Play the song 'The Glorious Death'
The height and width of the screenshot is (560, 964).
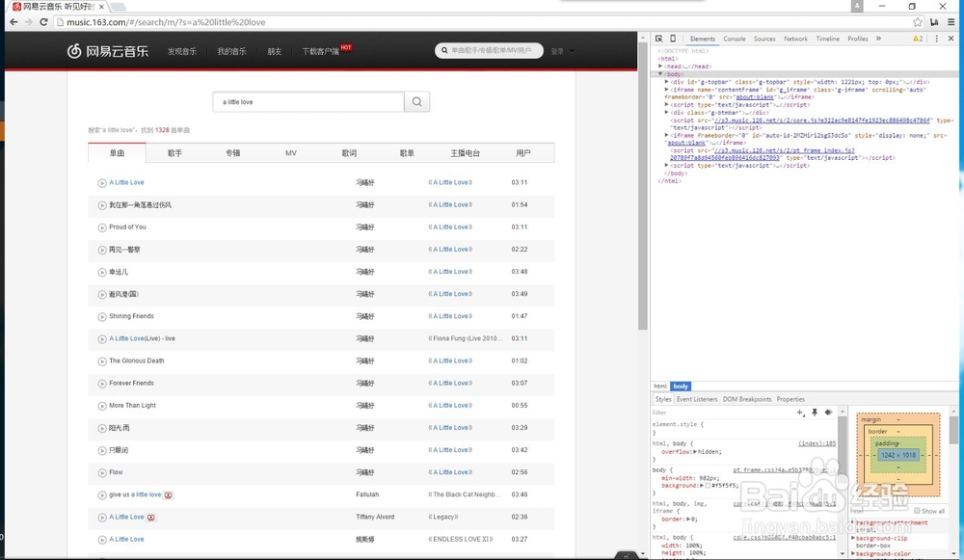102,361
